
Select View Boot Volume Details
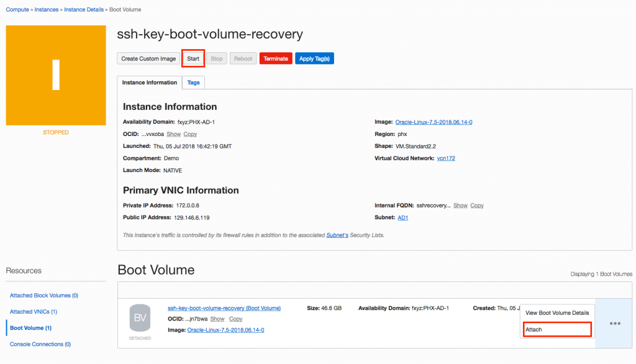click(x=556, y=313)
